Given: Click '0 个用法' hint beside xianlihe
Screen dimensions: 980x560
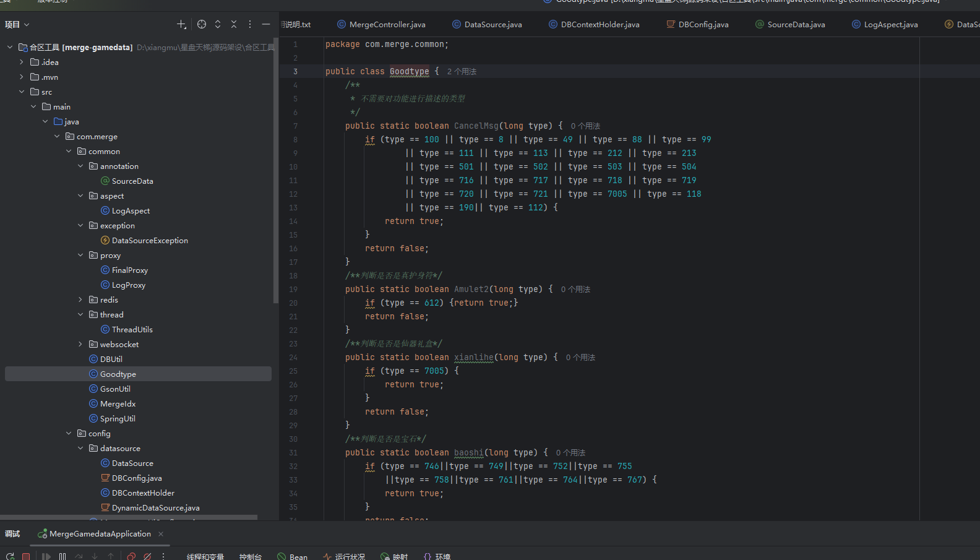Looking at the screenshot, I should (580, 358).
